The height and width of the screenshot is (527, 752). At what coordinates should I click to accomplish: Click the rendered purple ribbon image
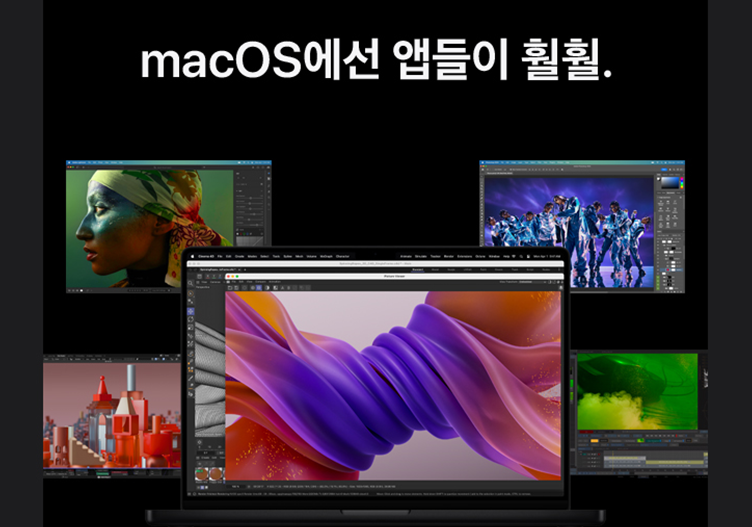tap(393, 386)
